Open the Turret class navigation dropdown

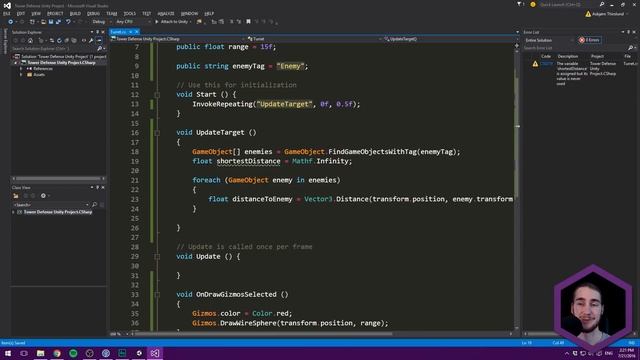pyautogui.click(x=313, y=39)
